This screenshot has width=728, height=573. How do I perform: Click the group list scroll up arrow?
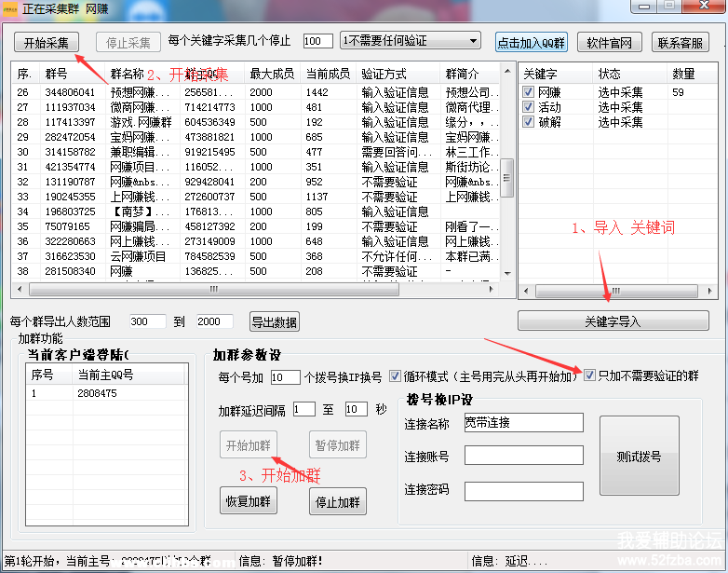point(507,71)
